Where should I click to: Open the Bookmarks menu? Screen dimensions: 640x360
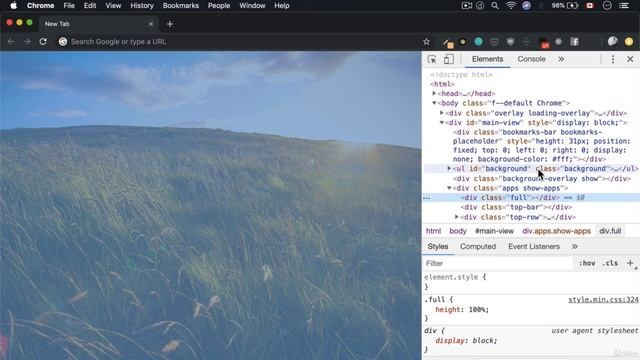181,6
